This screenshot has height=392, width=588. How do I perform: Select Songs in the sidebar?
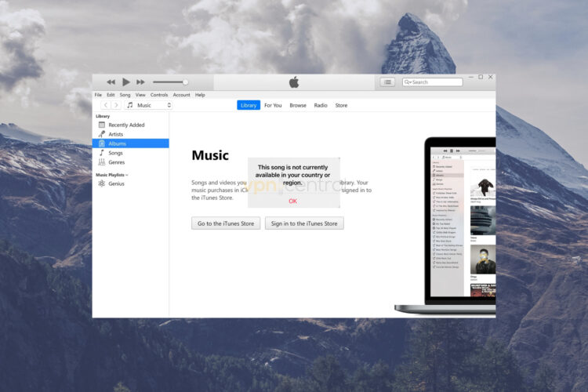130,153
